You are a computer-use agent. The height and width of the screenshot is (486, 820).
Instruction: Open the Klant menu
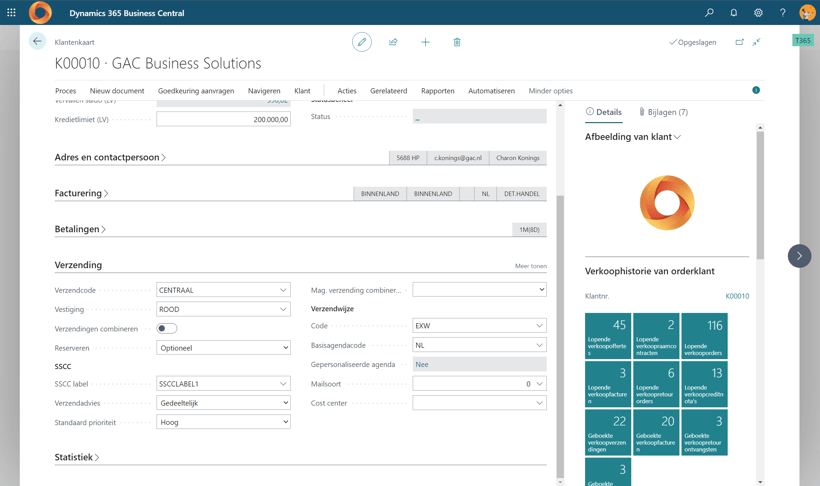(302, 91)
